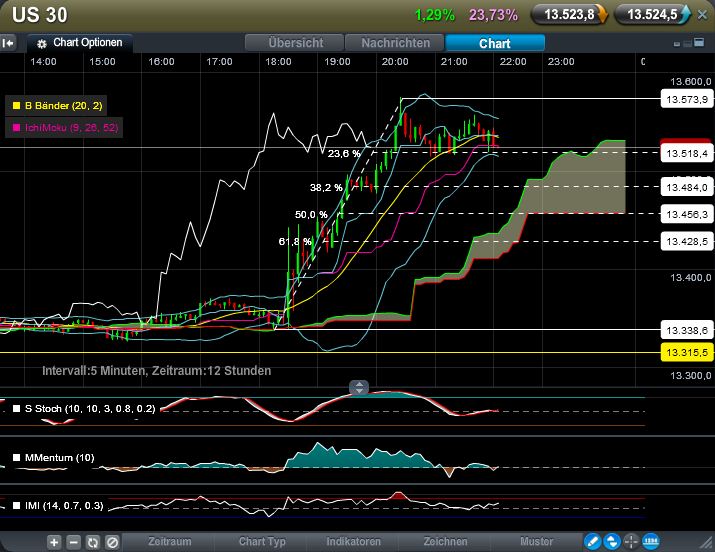715x552 pixels.
Task: Click the 13.484,0 Fibonacci price tag
Action: pos(687,187)
